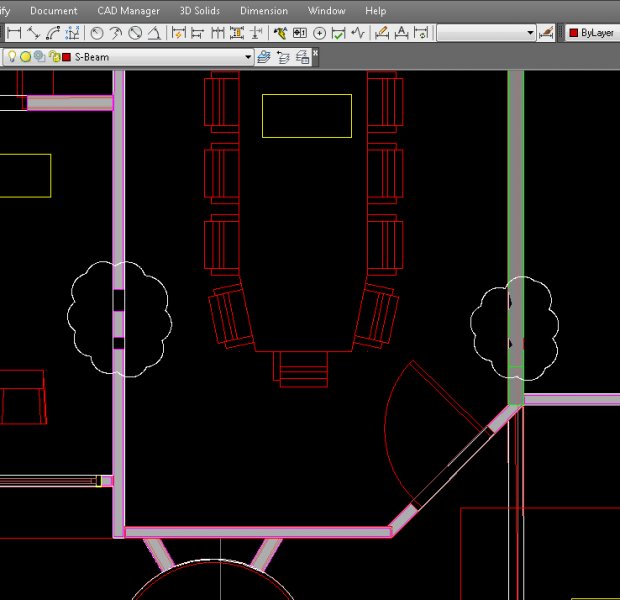Expand the dimension style dropdown
Screen dimensions: 620x600
click(530, 33)
